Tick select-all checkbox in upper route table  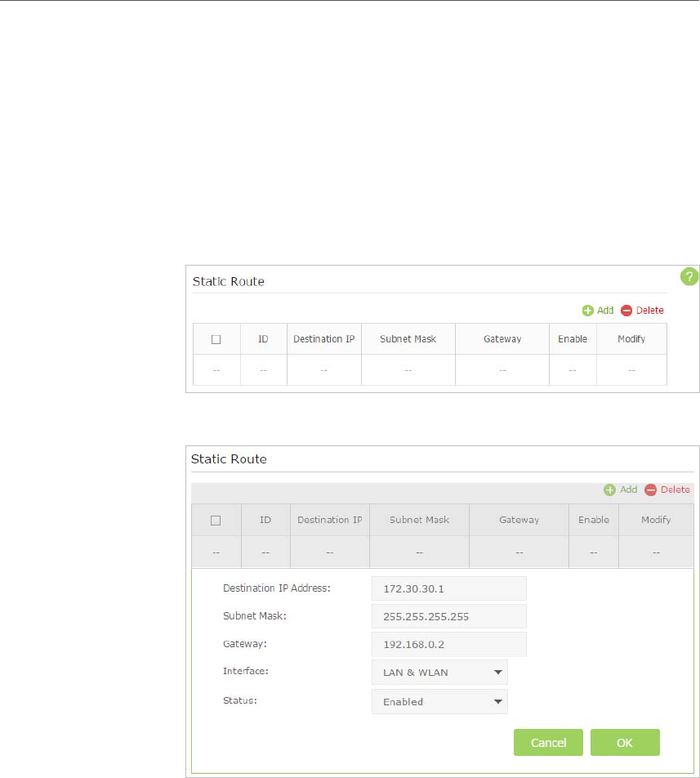pyautogui.click(x=216, y=339)
